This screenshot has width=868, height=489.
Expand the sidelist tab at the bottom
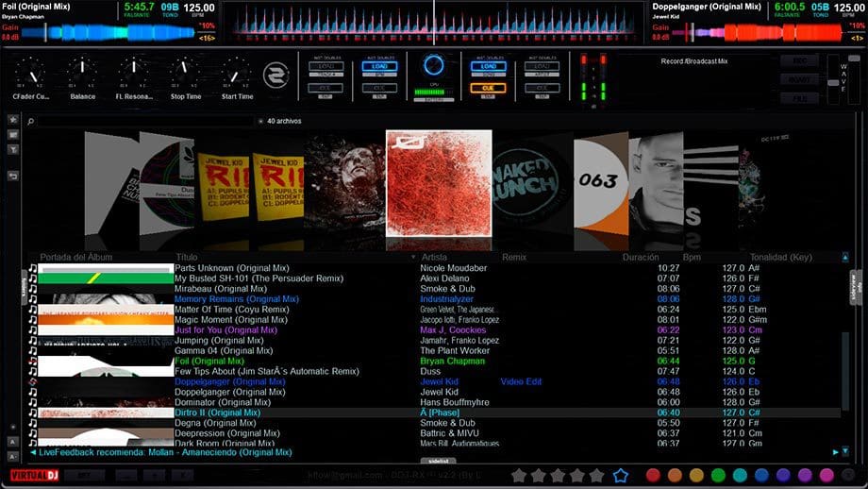pos(438,460)
